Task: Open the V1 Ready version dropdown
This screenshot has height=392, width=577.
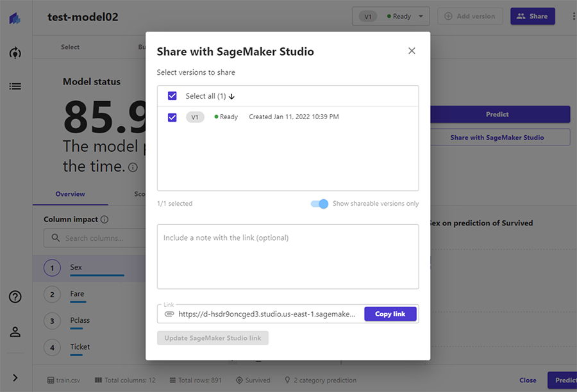Action: tap(391, 16)
